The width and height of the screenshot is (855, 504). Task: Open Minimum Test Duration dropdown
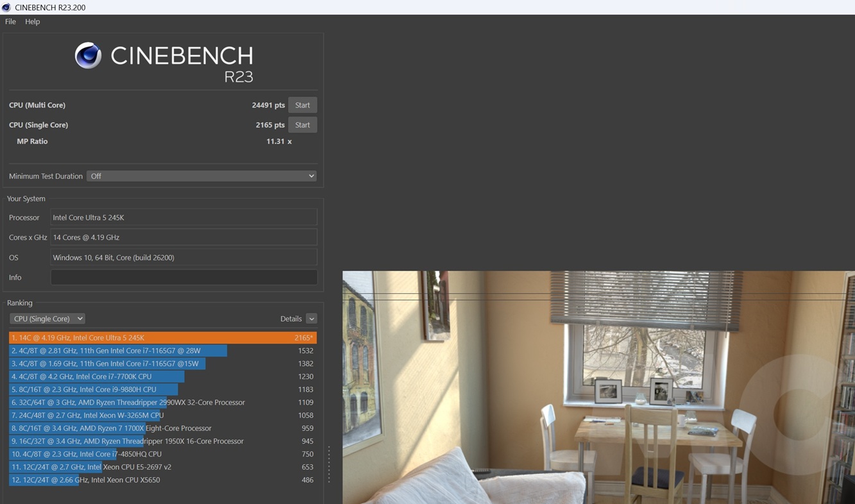coord(201,176)
